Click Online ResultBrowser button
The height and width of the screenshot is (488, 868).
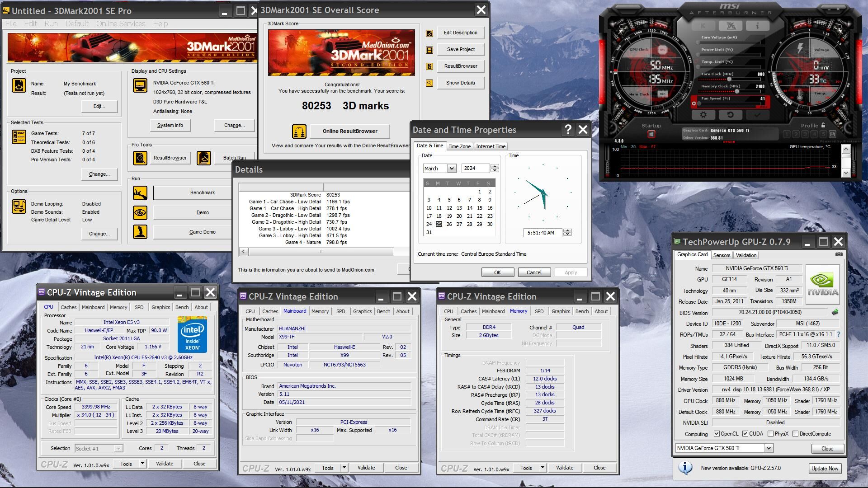(x=350, y=131)
